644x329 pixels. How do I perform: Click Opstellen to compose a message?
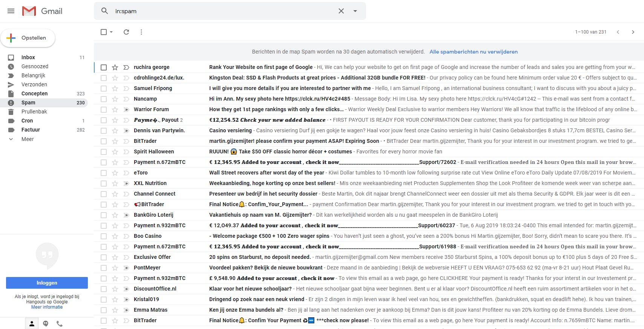(28, 38)
